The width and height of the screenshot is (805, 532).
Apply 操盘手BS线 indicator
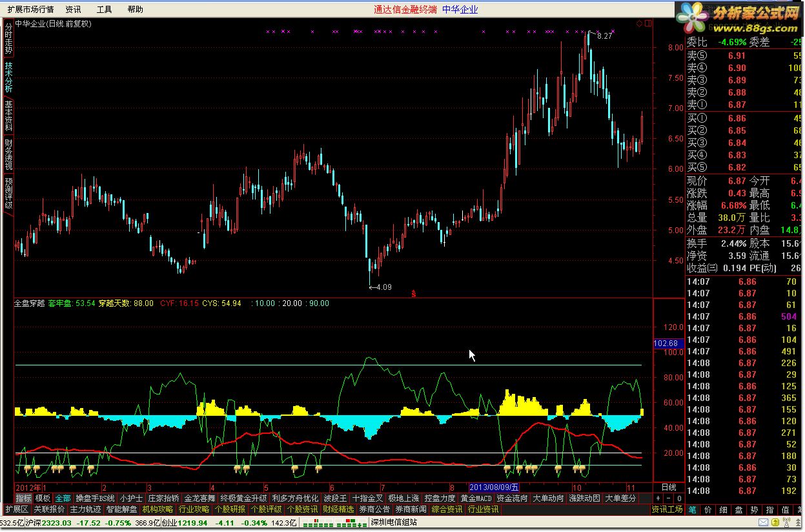[95, 498]
